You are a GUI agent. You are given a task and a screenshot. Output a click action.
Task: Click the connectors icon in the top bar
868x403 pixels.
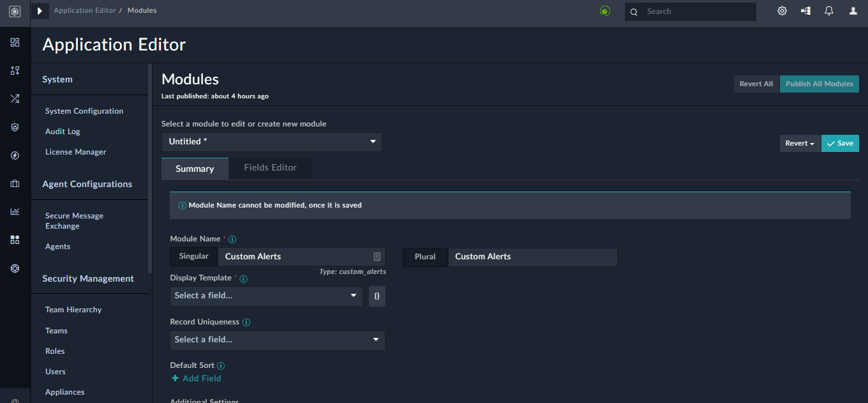[x=805, y=11]
